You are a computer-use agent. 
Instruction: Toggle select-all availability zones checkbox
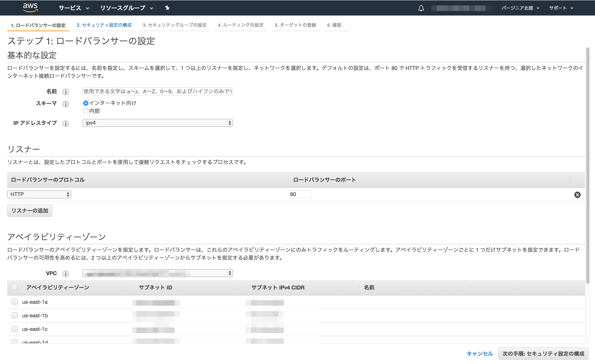14,287
